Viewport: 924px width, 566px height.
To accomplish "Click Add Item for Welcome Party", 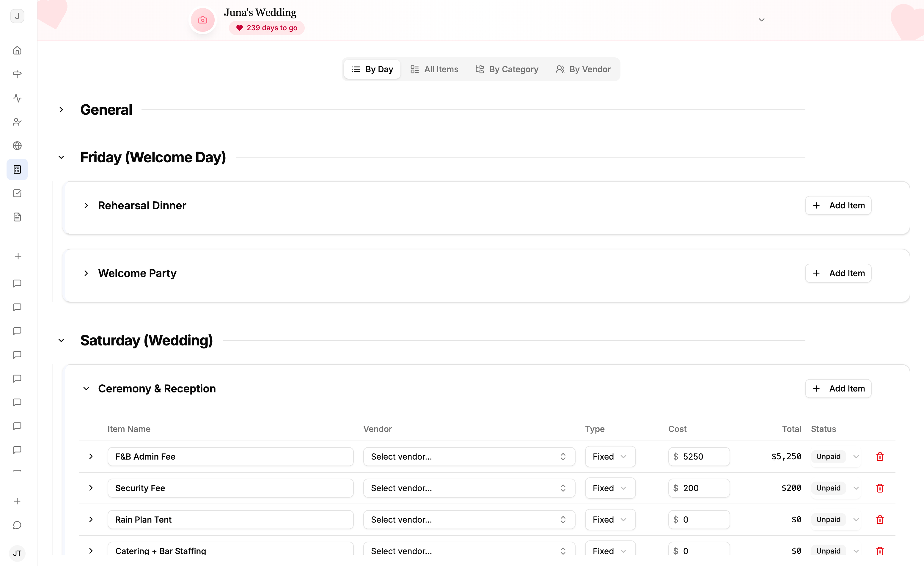I will (838, 273).
